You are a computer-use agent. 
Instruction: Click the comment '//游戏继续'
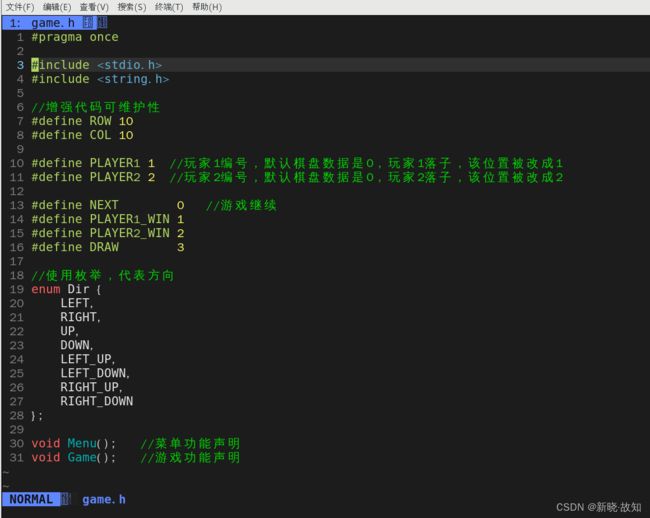tap(241, 206)
